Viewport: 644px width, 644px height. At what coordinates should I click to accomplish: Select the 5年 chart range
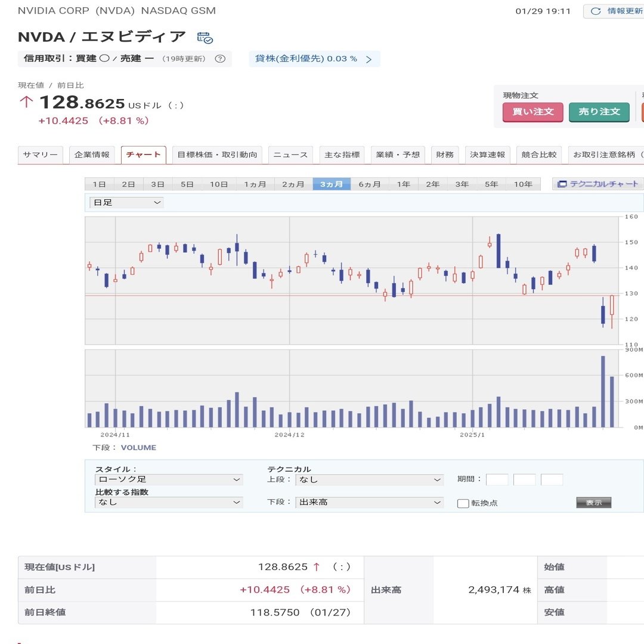pos(491,184)
